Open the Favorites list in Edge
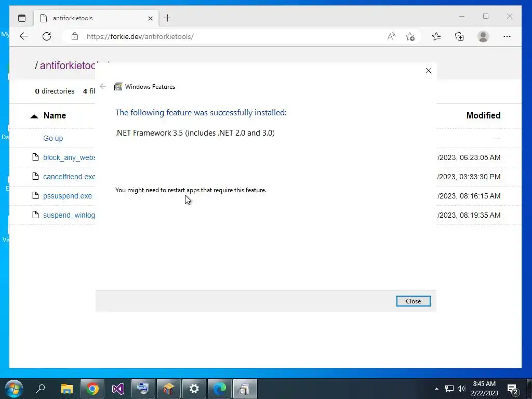 (x=436, y=36)
